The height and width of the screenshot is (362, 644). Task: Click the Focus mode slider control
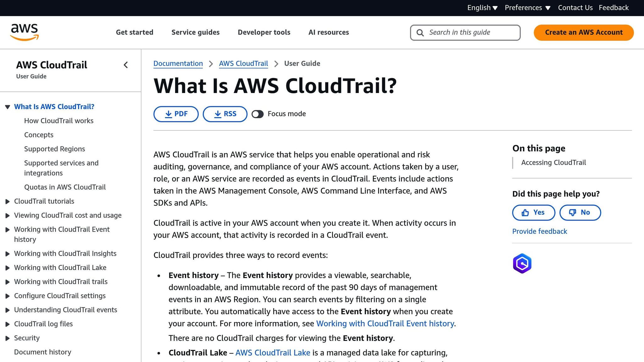tap(258, 114)
